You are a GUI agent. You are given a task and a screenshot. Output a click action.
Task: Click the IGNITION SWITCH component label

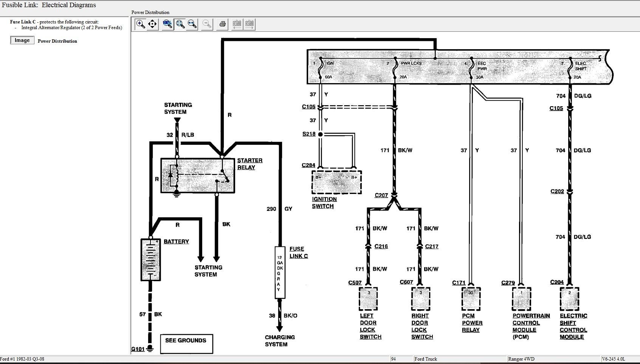click(324, 203)
